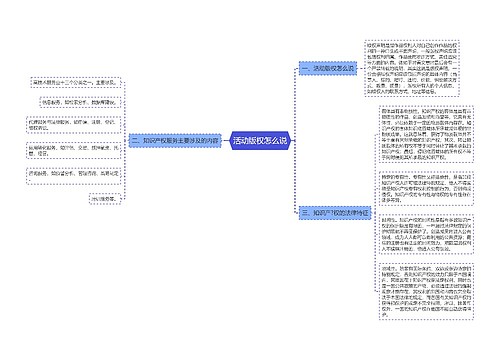This screenshot has width=500, height=360.
Task: Click the dotted bracket grouping branch three's notes
Action: pos(375,213)
